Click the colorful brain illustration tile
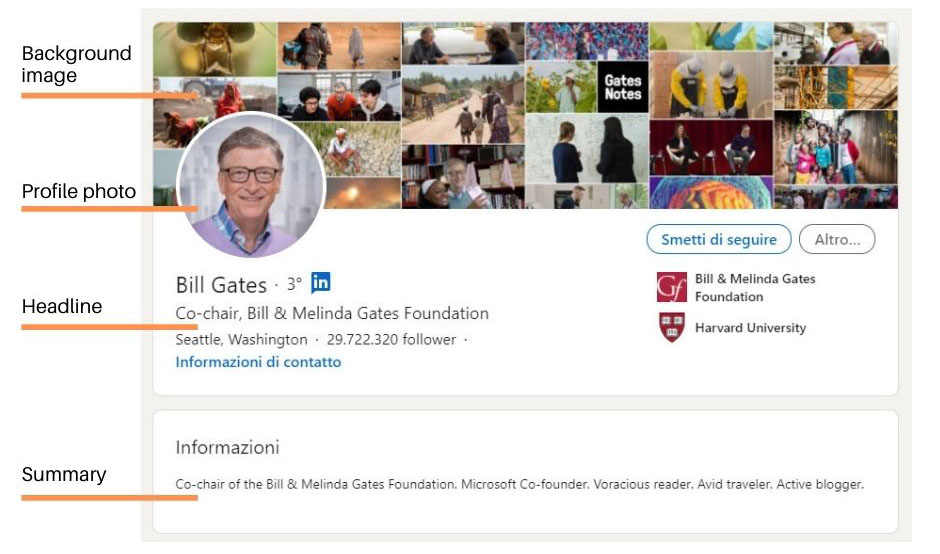 [710, 192]
